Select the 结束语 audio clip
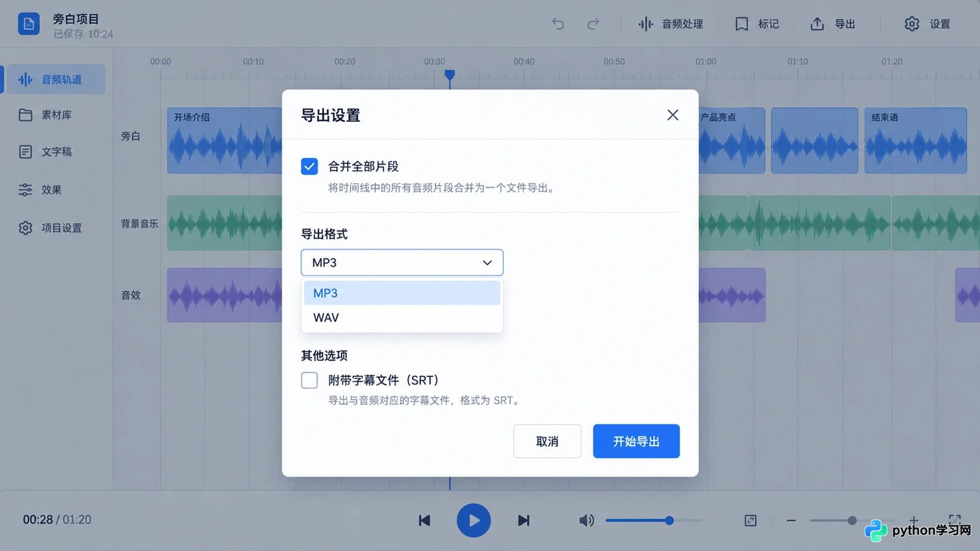 click(916, 140)
